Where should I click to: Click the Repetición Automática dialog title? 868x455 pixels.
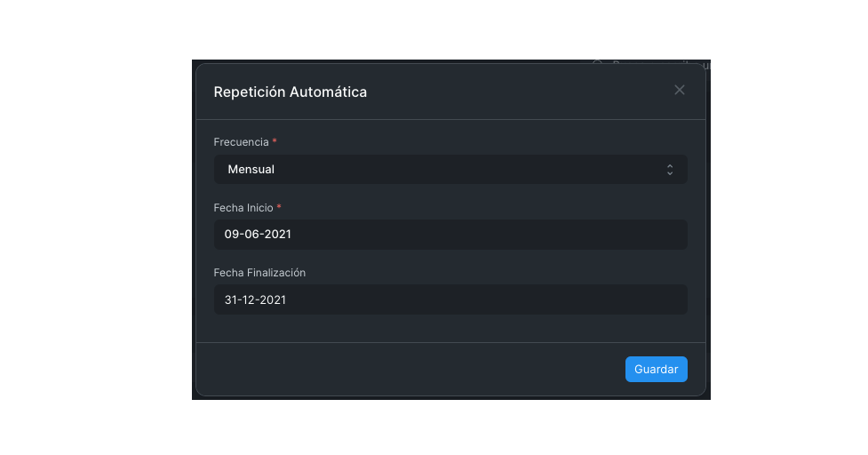tap(291, 92)
